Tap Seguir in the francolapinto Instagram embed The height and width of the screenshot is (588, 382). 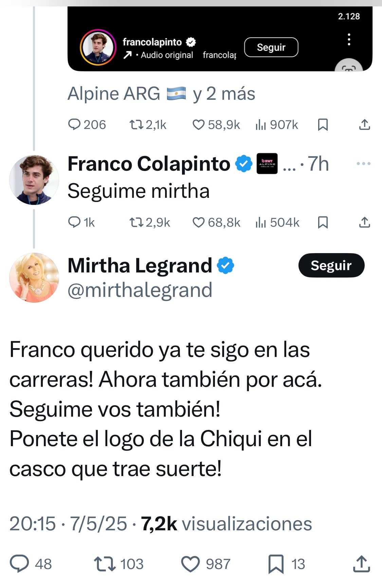point(271,47)
